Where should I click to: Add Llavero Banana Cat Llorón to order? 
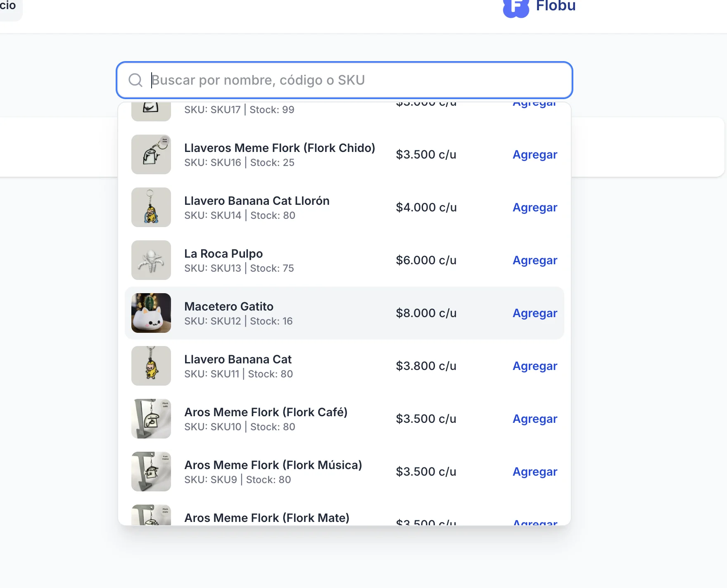(535, 207)
